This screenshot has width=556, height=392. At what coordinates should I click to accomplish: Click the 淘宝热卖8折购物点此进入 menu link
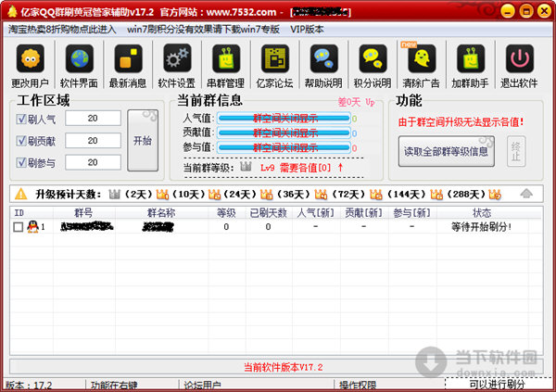click(x=63, y=29)
